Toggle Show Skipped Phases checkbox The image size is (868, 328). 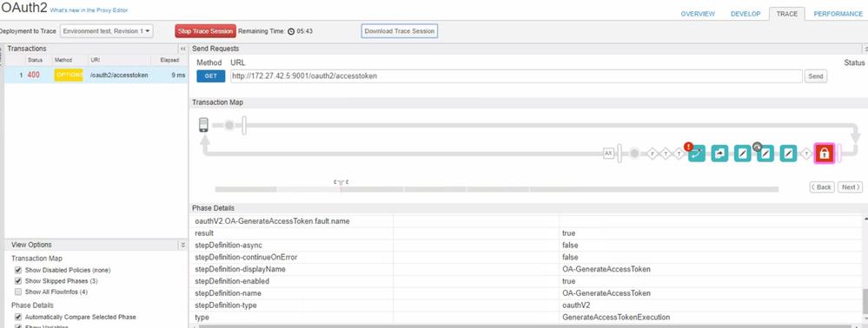18,281
